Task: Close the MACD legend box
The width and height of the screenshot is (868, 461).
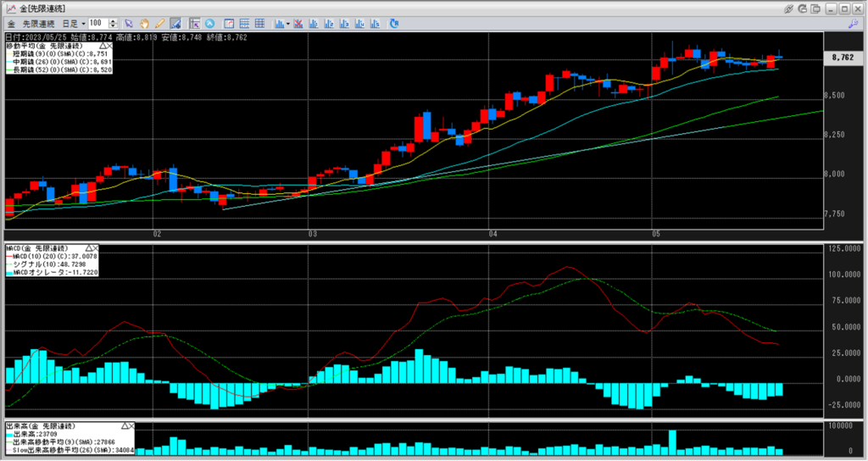Action: coord(95,247)
